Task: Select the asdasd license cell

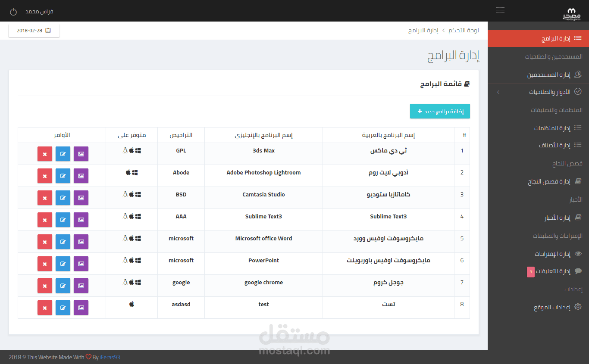Action: click(x=181, y=308)
